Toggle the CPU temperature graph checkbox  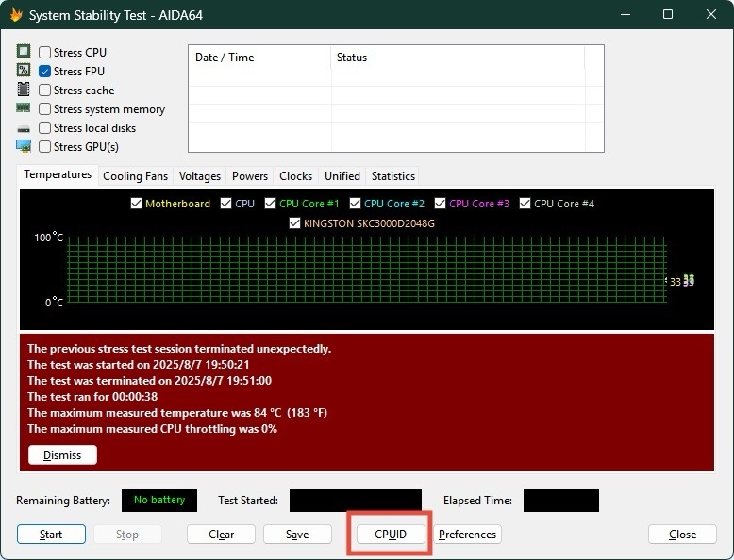click(225, 203)
